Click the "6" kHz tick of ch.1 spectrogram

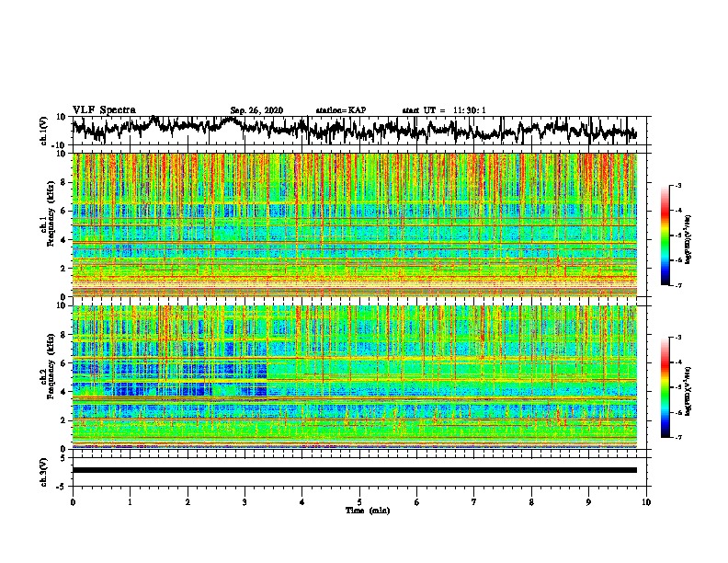point(64,212)
